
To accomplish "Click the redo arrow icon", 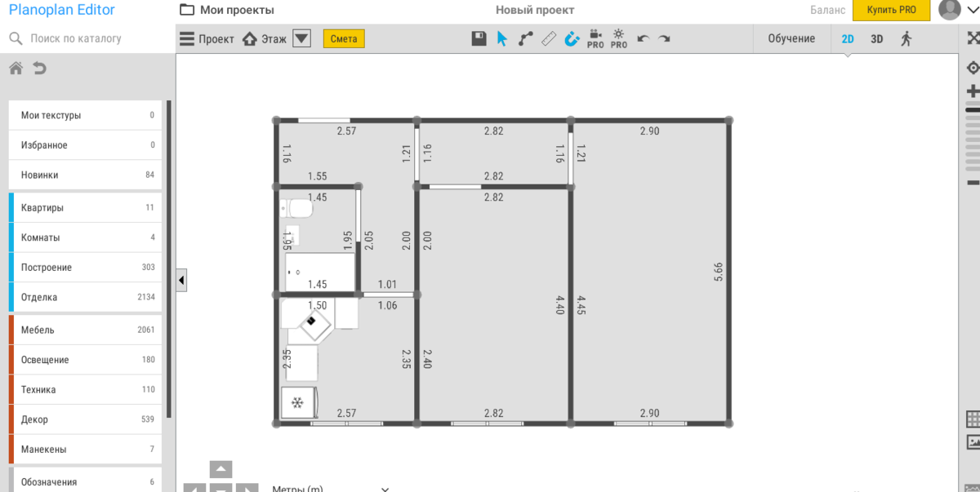I will (x=665, y=38).
